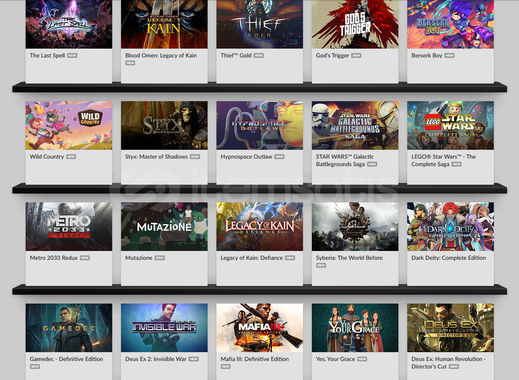Screen dimensions: 519x380
Task: Click Deus Ex: Human Revolution title text
Action: pos(448,363)
